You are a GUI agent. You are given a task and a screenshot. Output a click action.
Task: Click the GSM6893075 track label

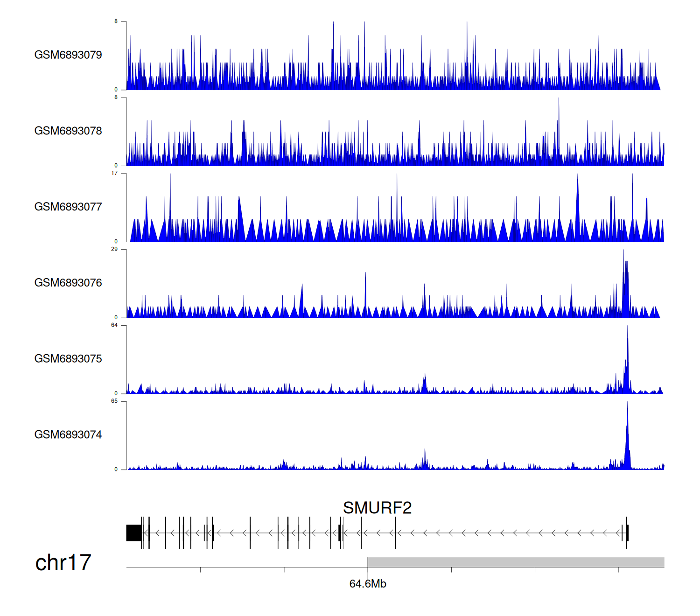[68, 359]
